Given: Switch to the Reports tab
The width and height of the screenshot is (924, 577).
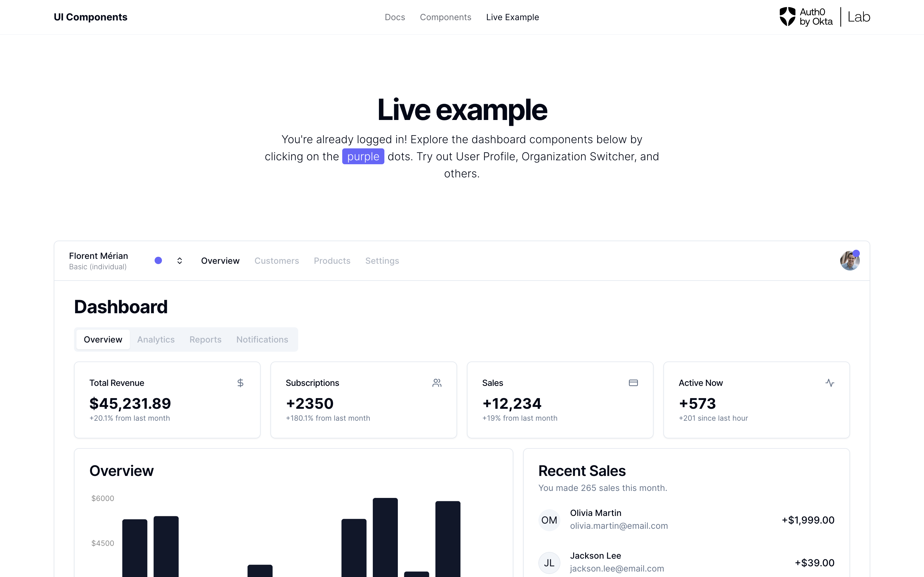Looking at the screenshot, I should (205, 339).
